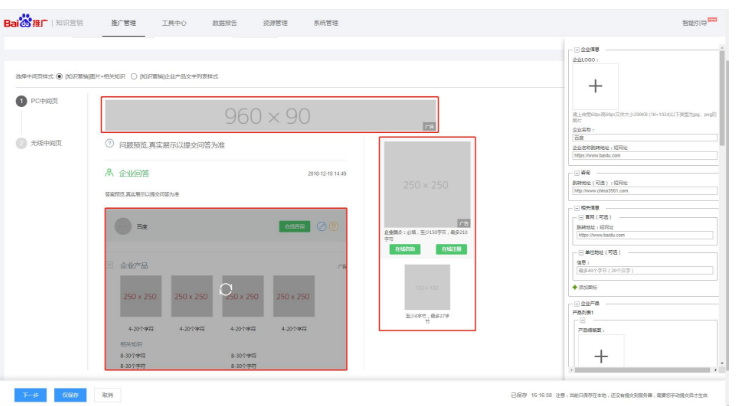Click the green person icon beside 企业回答
The image size is (746, 406).
pyautogui.click(x=109, y=173)
